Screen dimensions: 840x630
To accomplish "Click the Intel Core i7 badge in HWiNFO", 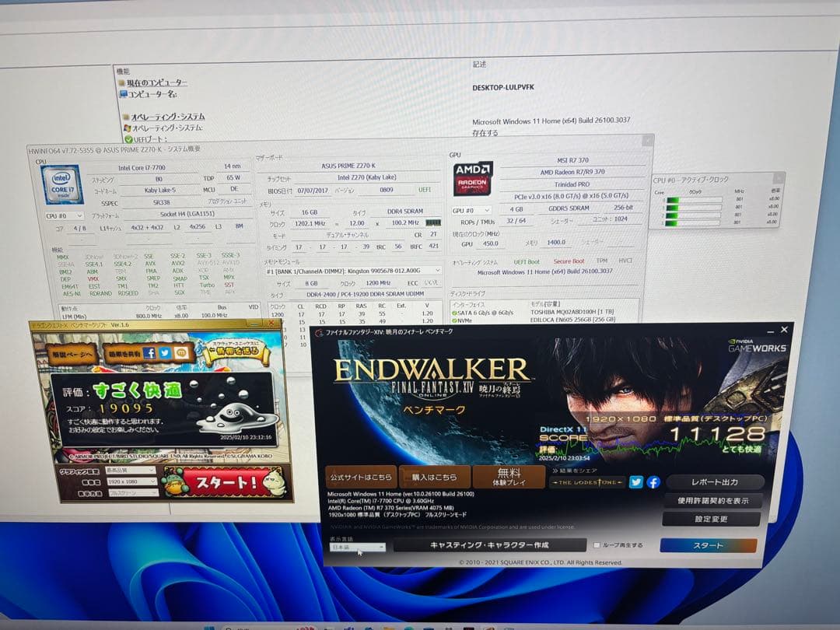I will coord(61,185).
